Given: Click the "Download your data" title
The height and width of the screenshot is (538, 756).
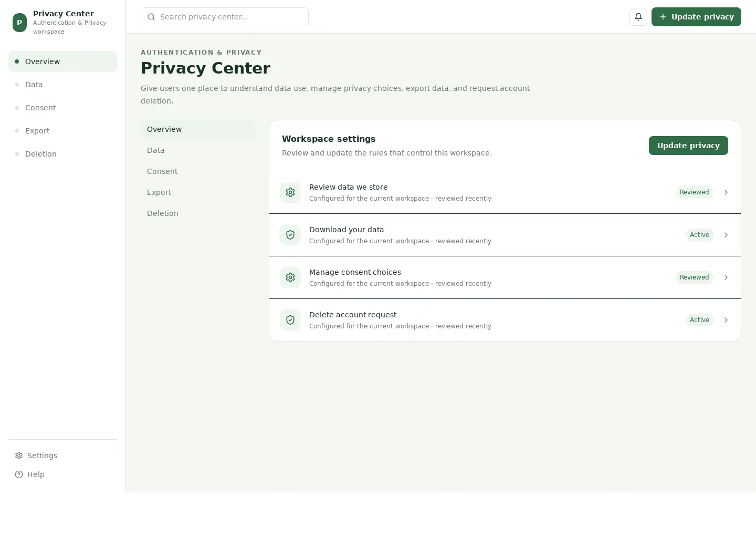Looking at the screenshot, I should (x=346, y=230).
